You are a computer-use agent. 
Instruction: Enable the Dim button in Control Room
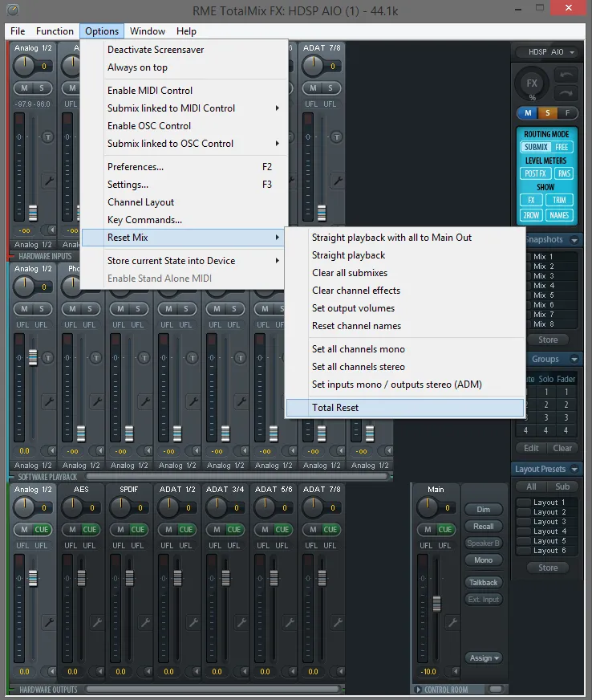pyautogui.click(x=483, y=510)
